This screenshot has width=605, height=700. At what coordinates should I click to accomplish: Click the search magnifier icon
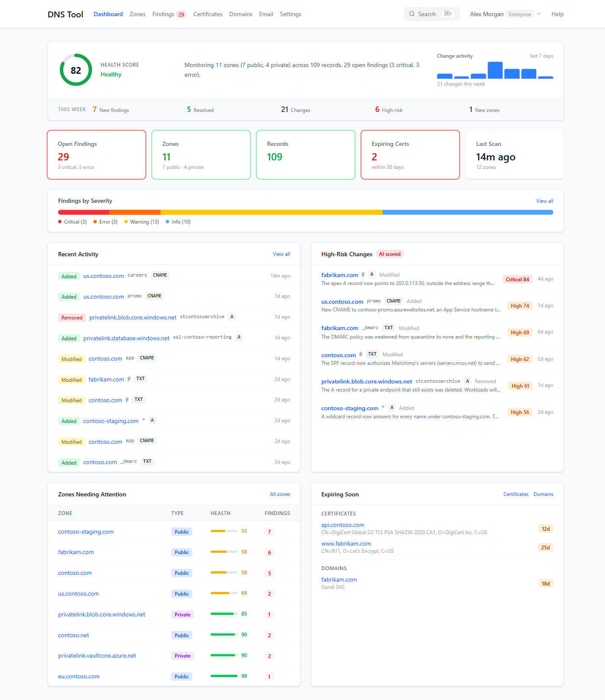click(412, 14)
